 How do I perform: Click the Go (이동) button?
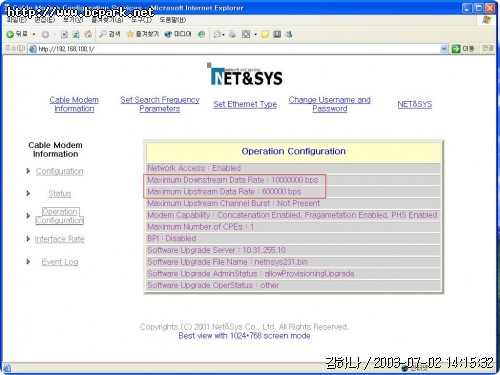(463, 49)
